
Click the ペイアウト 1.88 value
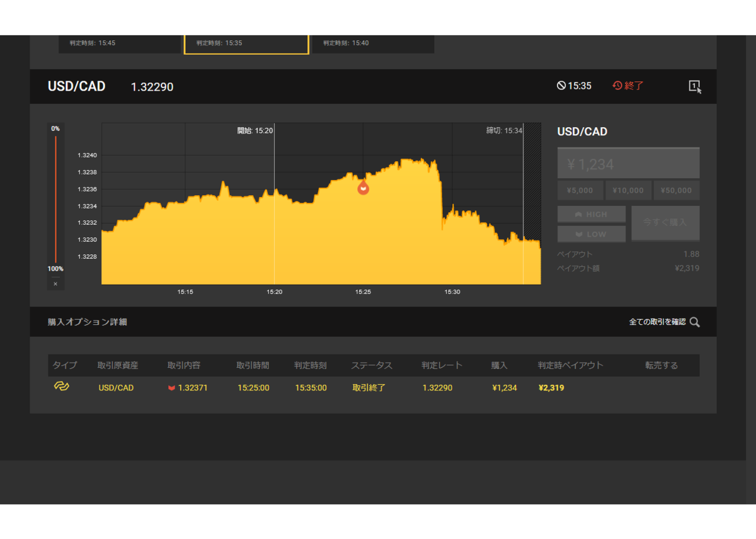(691, 254)
